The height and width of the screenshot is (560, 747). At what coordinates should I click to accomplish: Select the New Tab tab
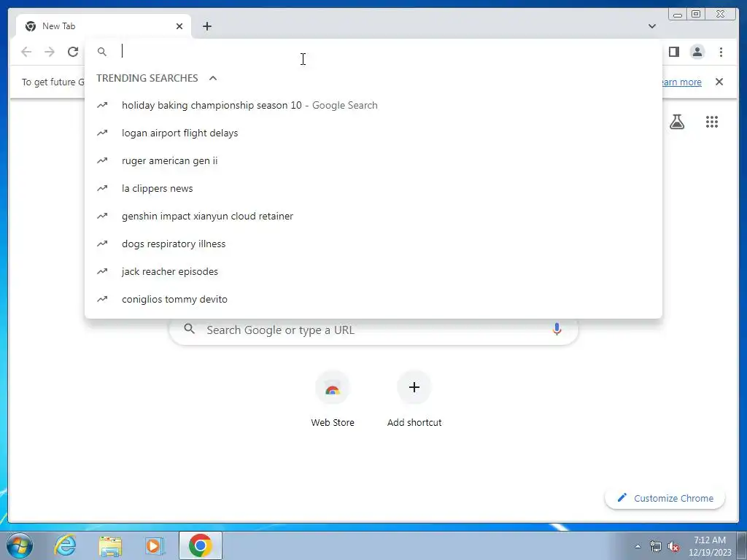point(104,26)
